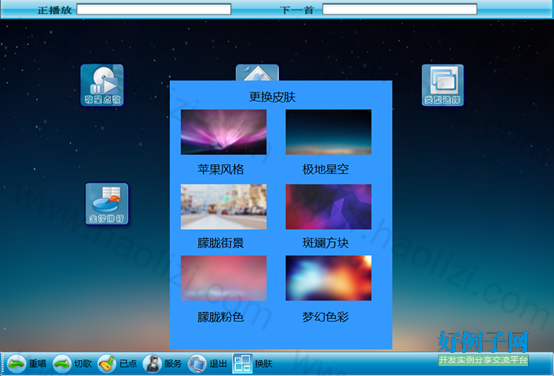This screenshot has width=554, height=376.
Task: Click the 朦胧街景 skin label
Action: pyautogui.click(x=221, y=243)
